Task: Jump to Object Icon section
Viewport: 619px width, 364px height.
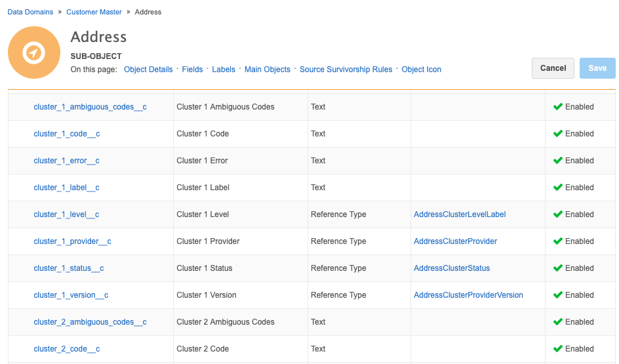Action: [x=421, y=70]
